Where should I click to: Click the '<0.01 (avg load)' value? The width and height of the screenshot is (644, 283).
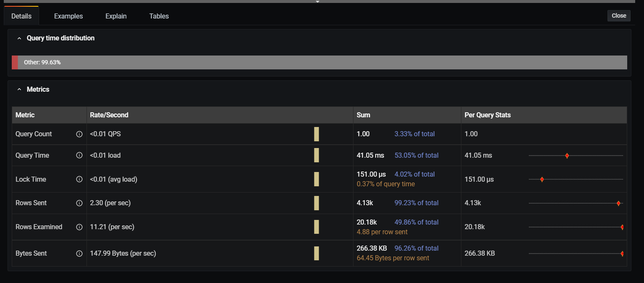click(x=114, y=179)
